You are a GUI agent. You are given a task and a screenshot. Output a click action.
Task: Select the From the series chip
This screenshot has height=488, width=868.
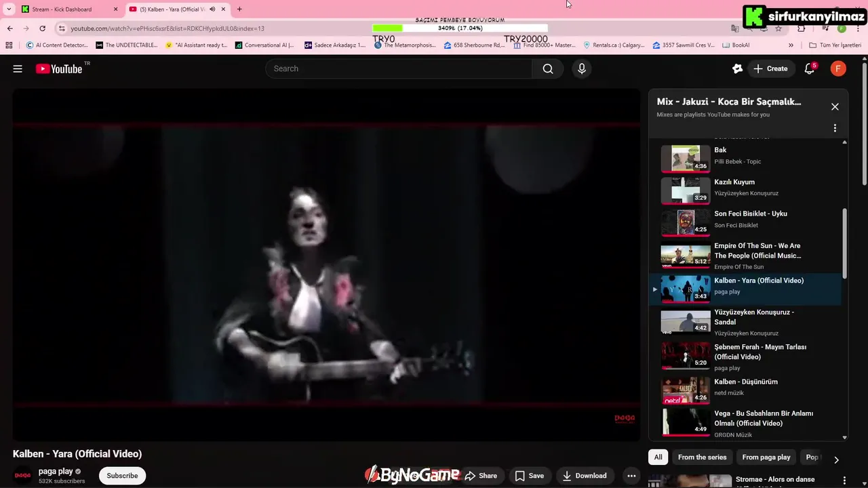(702, 457)
